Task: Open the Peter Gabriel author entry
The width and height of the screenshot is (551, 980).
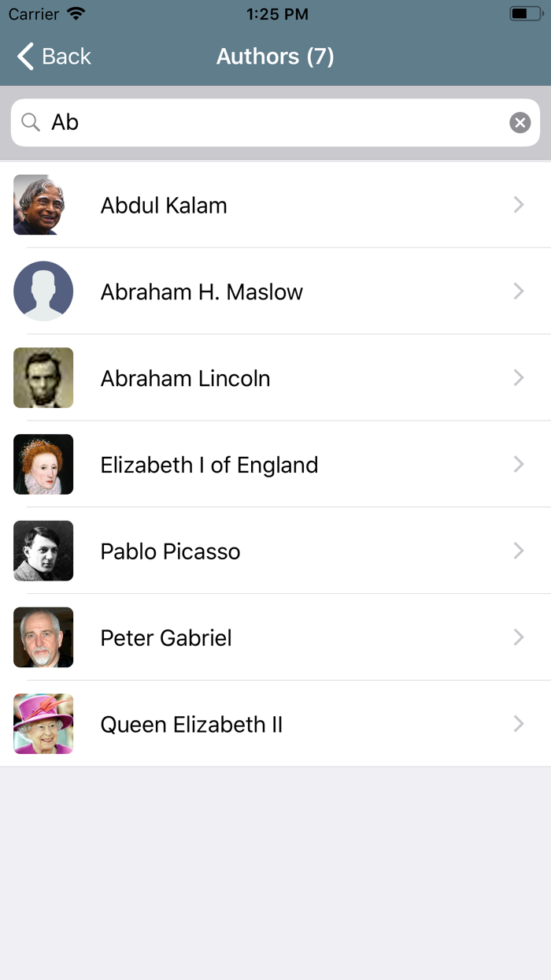Action: click(166, 638)
